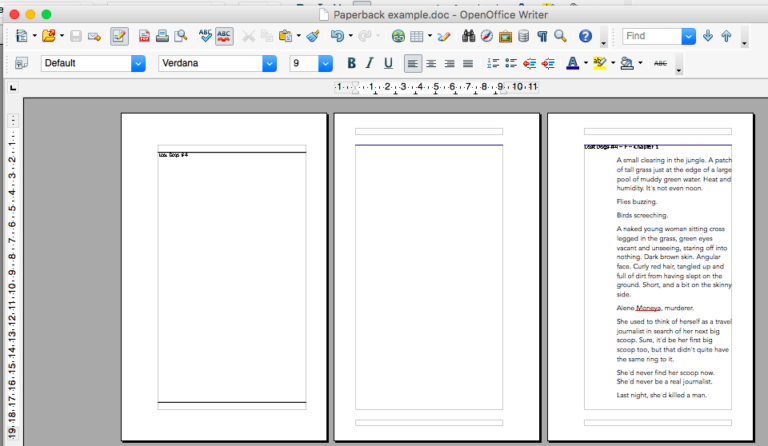Click the Print document icon
Viewport: 768px width, 446px height.
(x=162, y=37)
